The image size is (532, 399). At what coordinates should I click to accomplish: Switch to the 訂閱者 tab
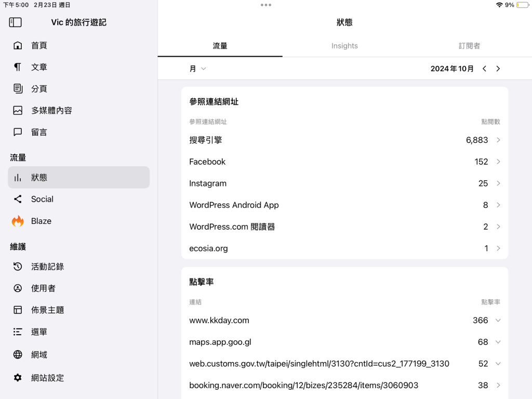(469, 46)
